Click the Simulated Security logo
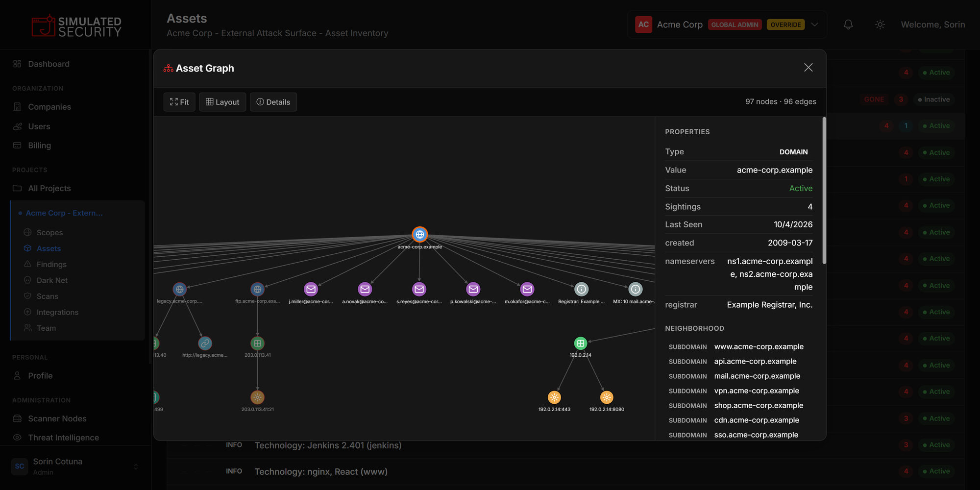Image resolution: width=980 pixels, height=490 pixels. pyautogui.click(x=76, y=26)
